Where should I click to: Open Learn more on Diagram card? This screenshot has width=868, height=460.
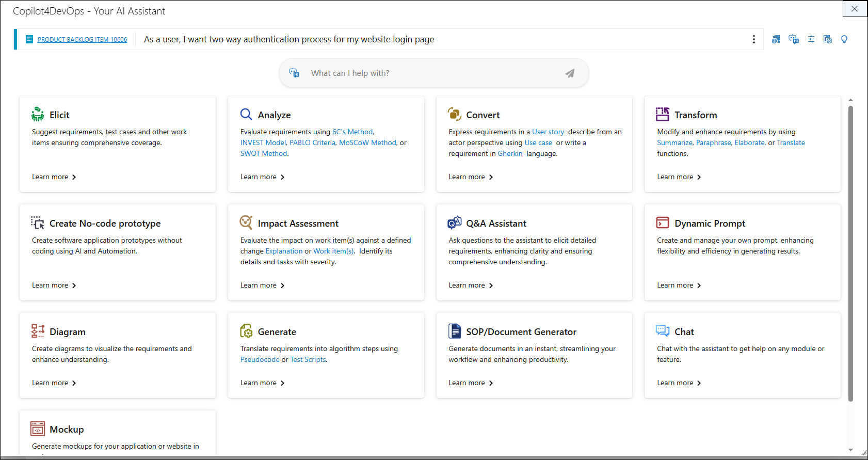(x=54, y=383)
